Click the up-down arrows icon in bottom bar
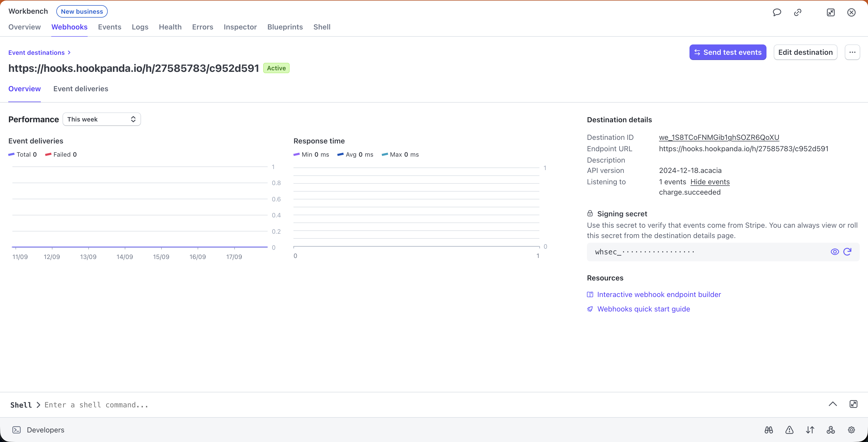This screenshot has height=442, width=868. 810,430
